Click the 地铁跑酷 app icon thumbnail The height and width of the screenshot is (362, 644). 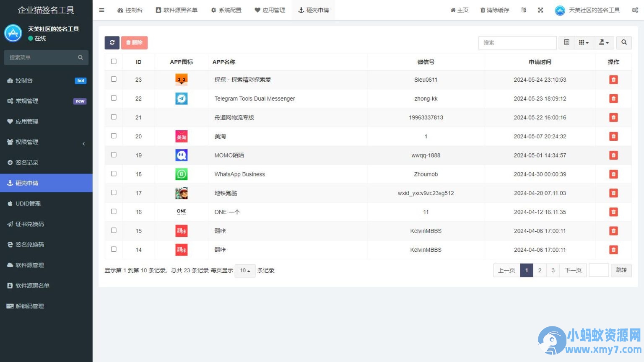[x=182, y=193]
